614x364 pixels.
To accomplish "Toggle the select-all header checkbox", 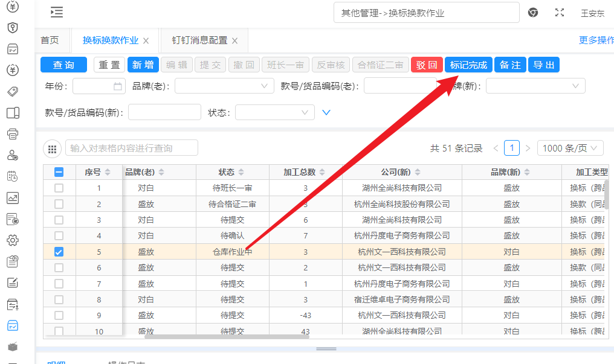I will (x=59, y=172).
